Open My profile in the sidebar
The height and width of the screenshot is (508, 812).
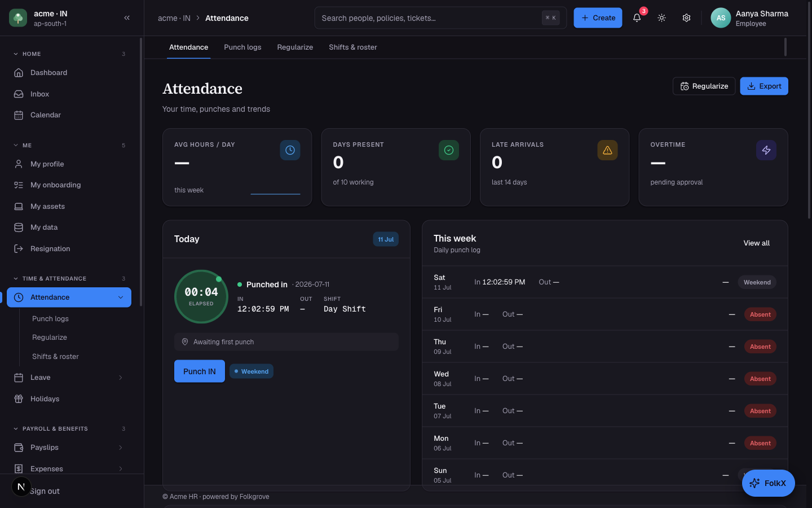pos(69,164)
